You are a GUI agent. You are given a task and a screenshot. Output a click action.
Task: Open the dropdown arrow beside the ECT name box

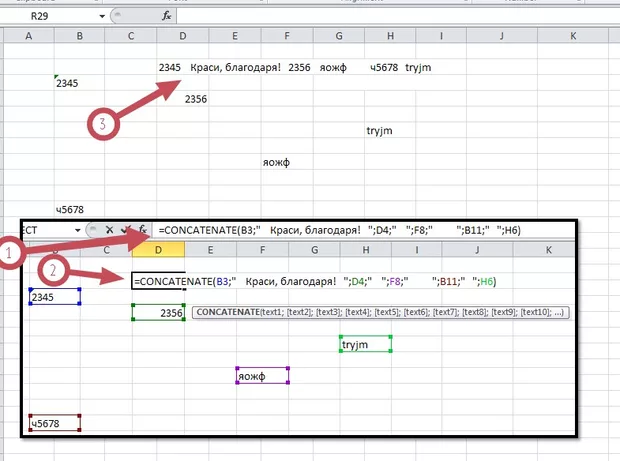tap(78, 230)
